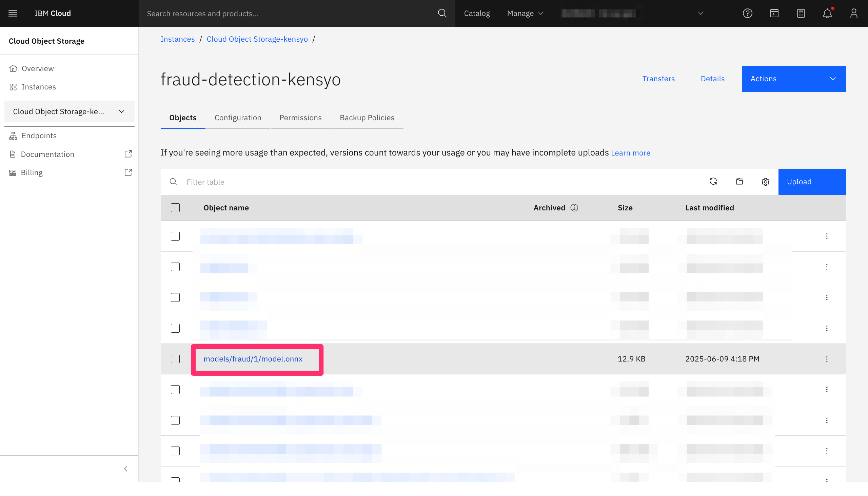Toggle the select-all objects checkbox

(175, 207)
